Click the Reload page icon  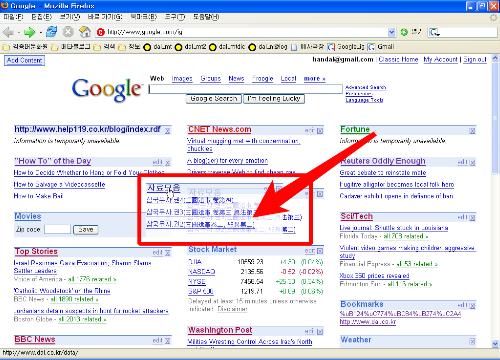[x=52, y=32]
